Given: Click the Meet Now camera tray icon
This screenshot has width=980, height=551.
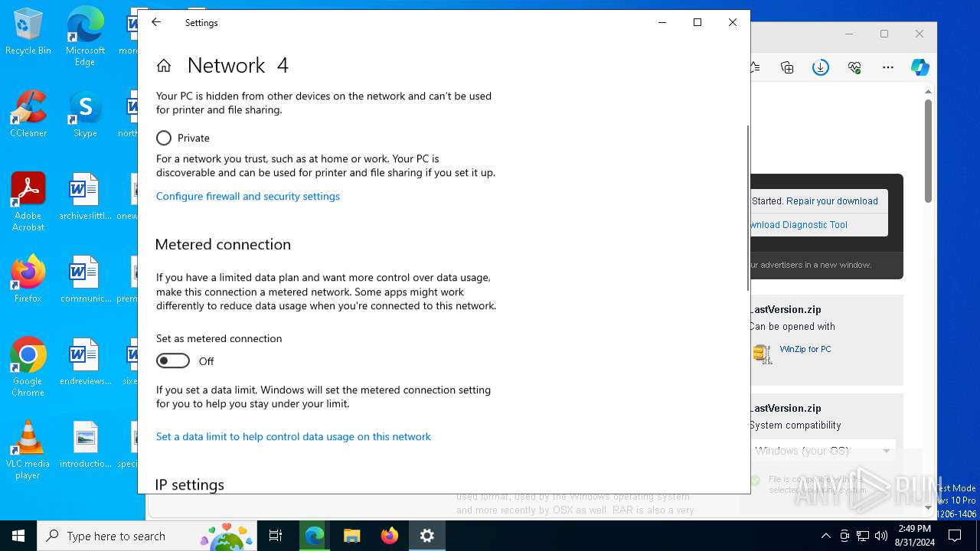Looking at the screenshot, I should (x=844, y=536).
